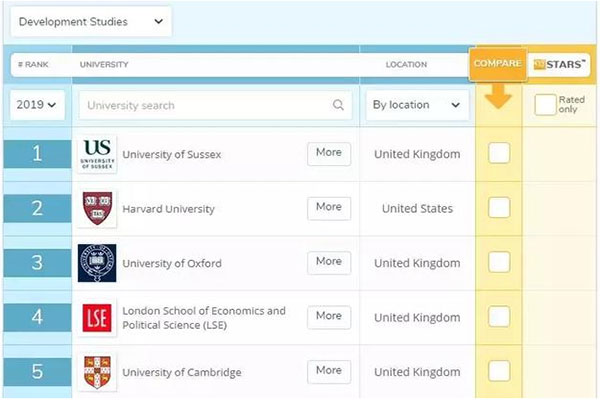Click the Harvard University crest logo
The image size is (600, 400).
point(97,209)
